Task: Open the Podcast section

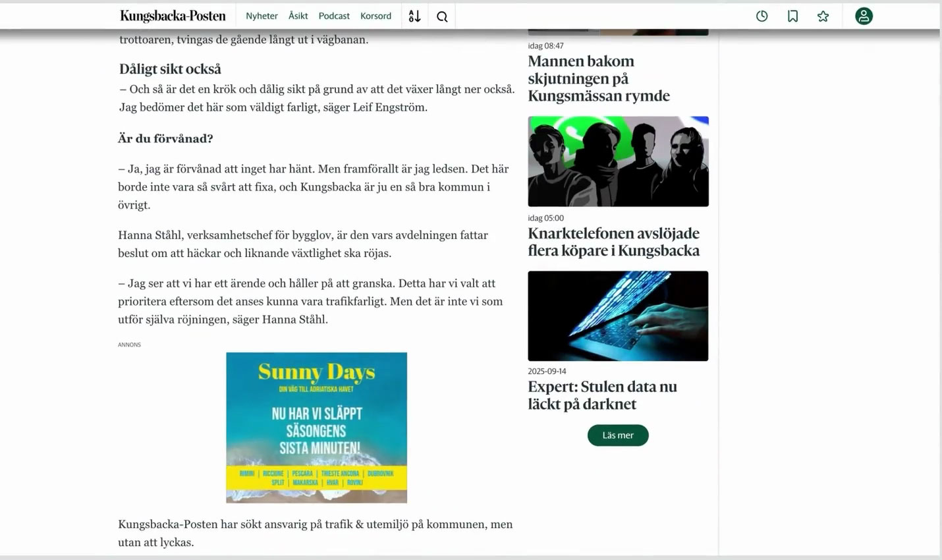Action: pyautogui.click(x=334, y=16)
